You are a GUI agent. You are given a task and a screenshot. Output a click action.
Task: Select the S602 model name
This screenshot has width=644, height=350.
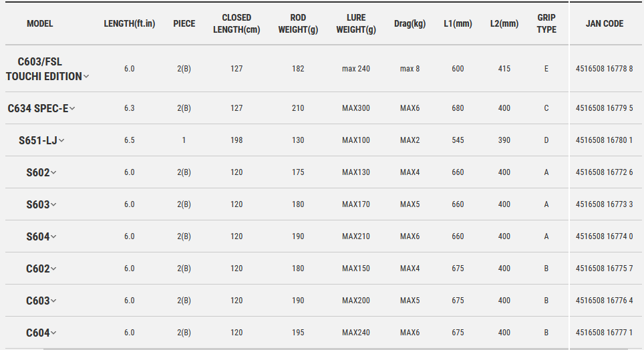pyautogui.click(x=38, y=172)
